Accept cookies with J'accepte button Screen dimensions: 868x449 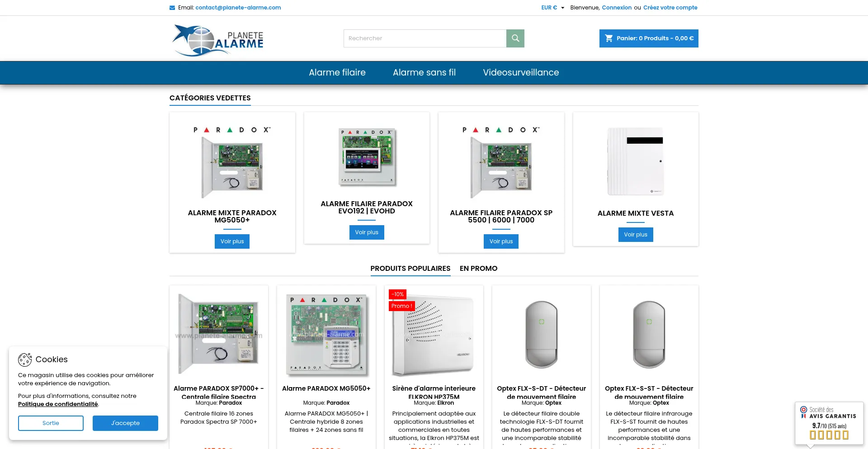(125, 423)
